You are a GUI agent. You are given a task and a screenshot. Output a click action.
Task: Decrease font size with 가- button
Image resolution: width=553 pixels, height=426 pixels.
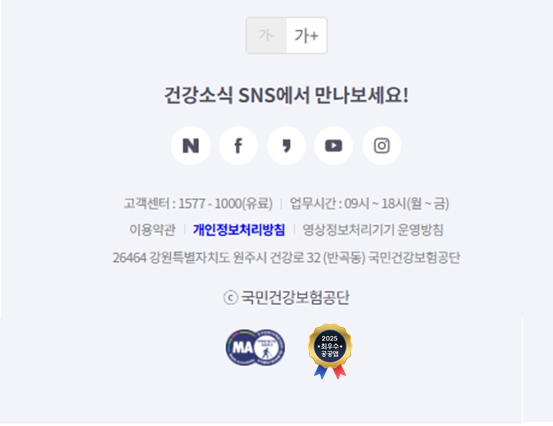(x=267, y=35)
